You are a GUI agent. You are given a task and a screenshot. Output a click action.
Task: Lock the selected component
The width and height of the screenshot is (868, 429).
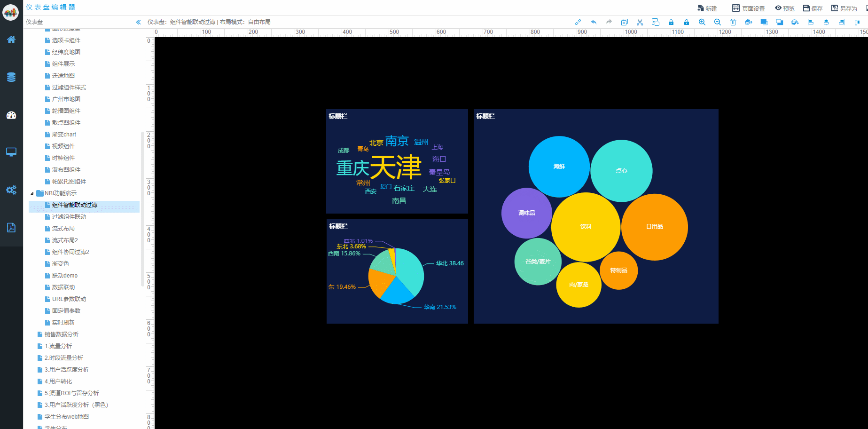click(x=671, y=22)
